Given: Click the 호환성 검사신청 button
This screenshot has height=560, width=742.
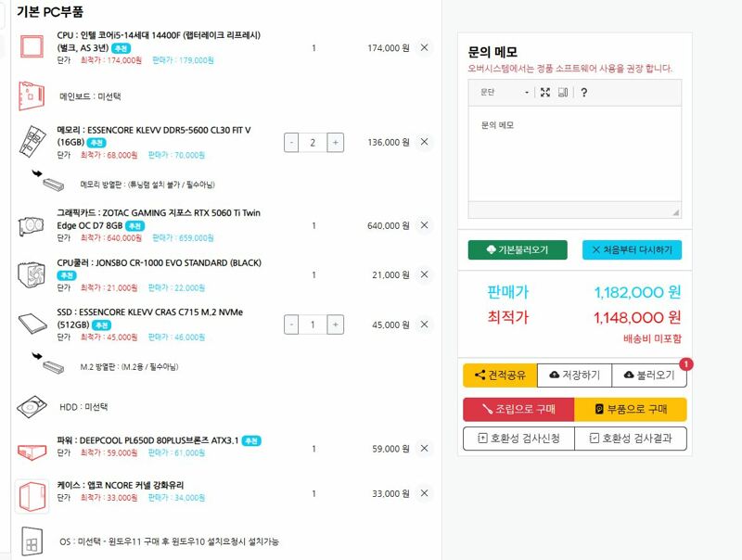Looking at the screenshot, I should pyautogui.click(x=518, y=439).
